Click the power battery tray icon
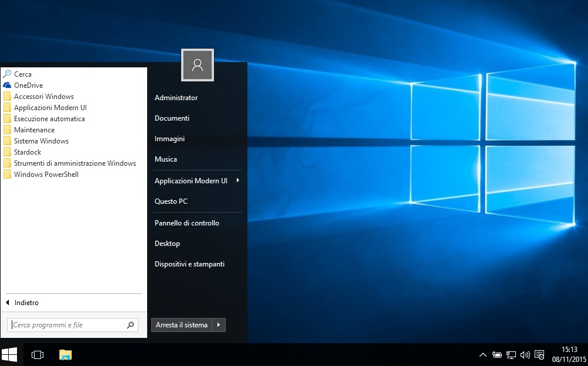 pos(497,355)
